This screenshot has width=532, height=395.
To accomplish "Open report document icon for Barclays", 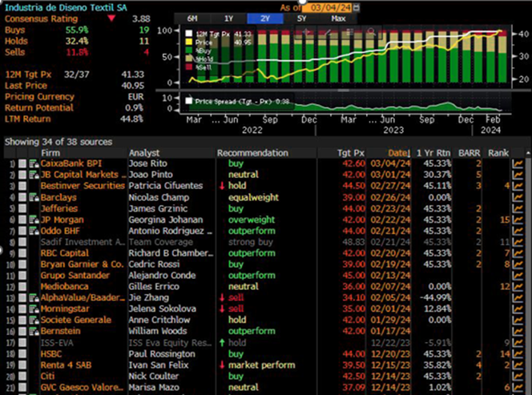I will click(x=34, y=197).
